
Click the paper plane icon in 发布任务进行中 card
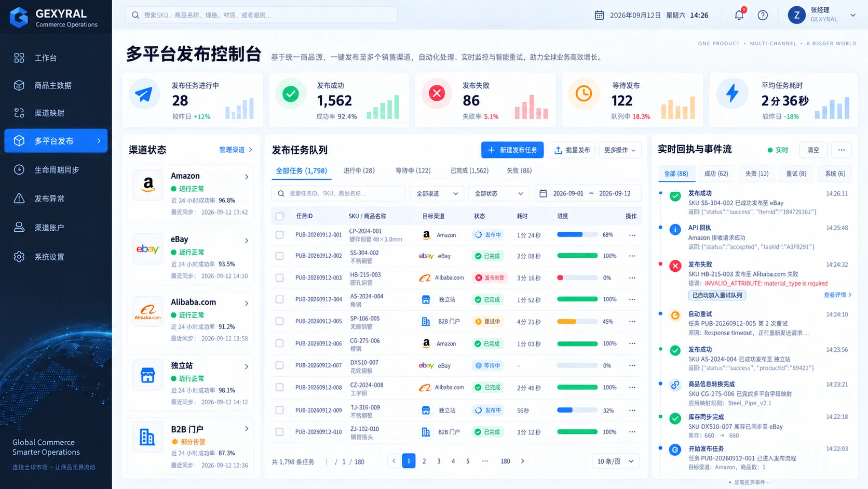click(144, 94)
